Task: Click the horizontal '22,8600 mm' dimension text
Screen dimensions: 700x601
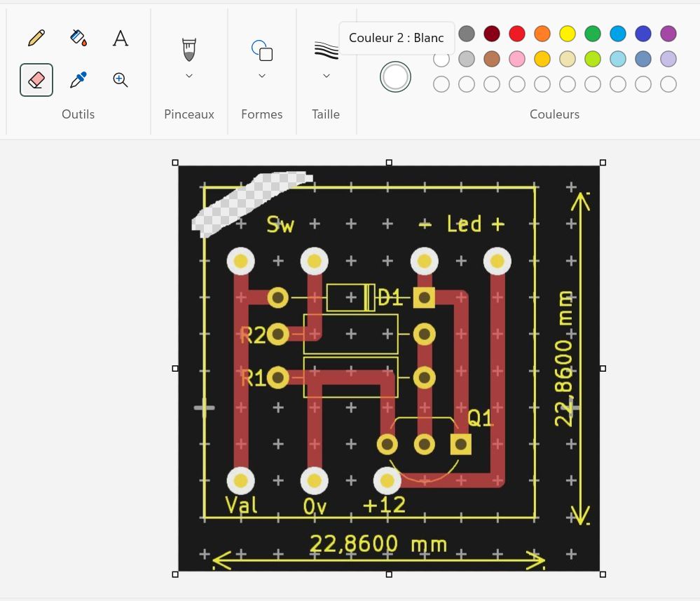Action: pyautogui.click(x=378, y=544)
